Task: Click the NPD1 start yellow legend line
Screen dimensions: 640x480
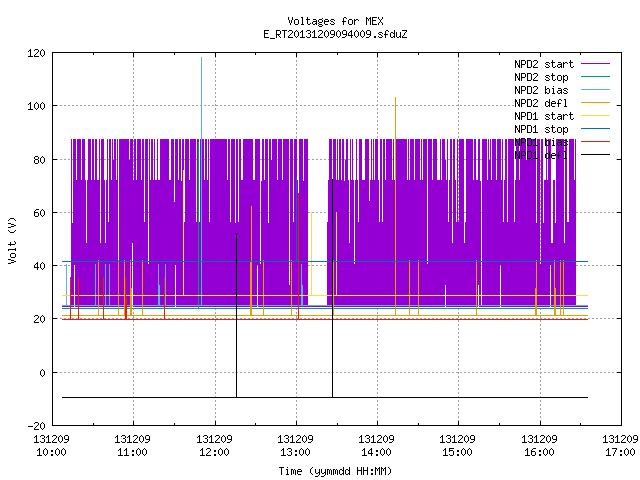Action: 595,116
